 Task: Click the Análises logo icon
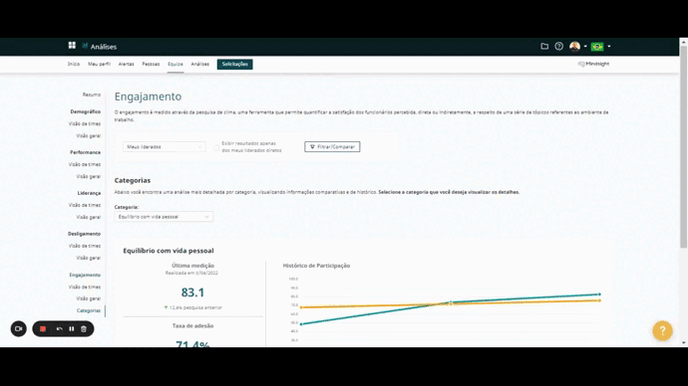85,46
